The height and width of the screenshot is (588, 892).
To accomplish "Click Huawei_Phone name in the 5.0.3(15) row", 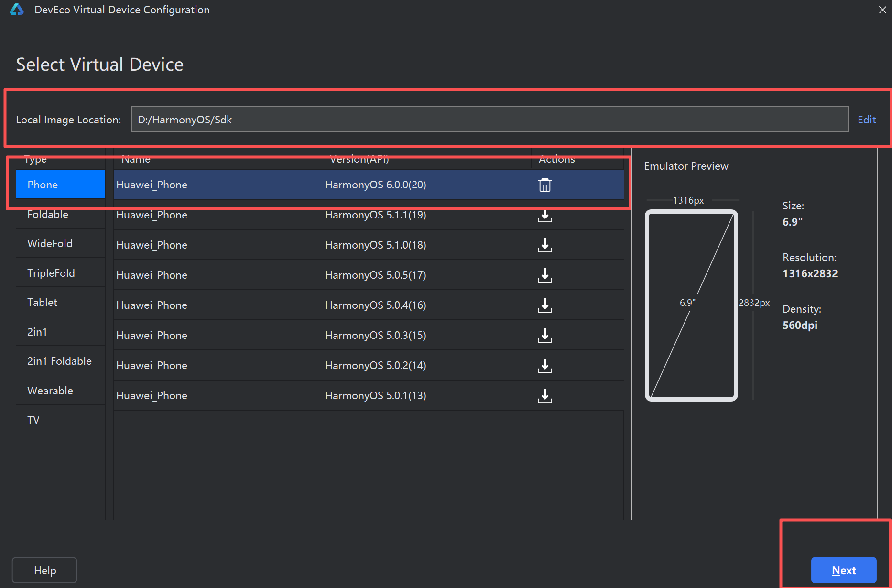I will point(152,335).
